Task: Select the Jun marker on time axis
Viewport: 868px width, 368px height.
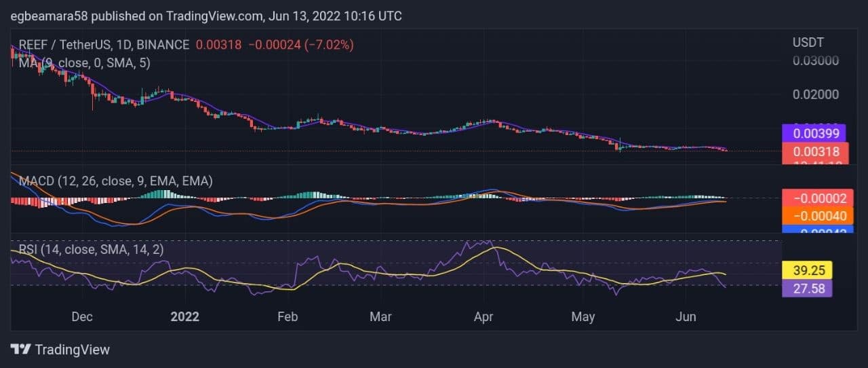Action: point(687,316)
